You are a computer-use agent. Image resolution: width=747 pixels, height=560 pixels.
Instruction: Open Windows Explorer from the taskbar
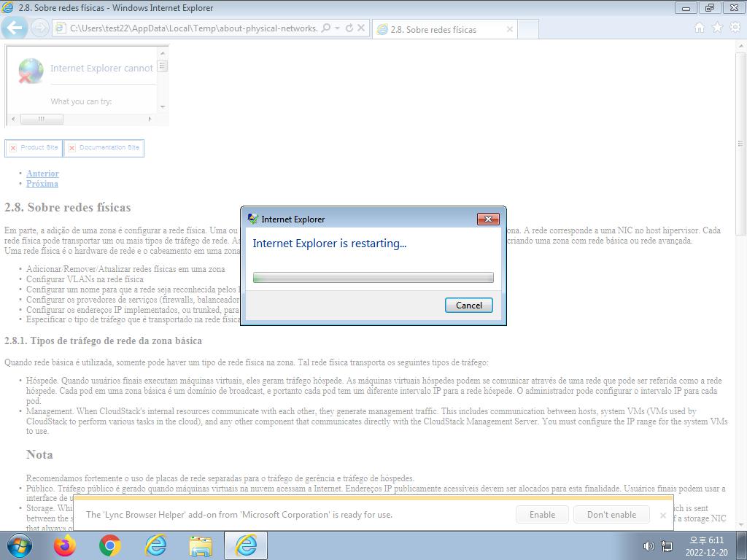[201, 545]
